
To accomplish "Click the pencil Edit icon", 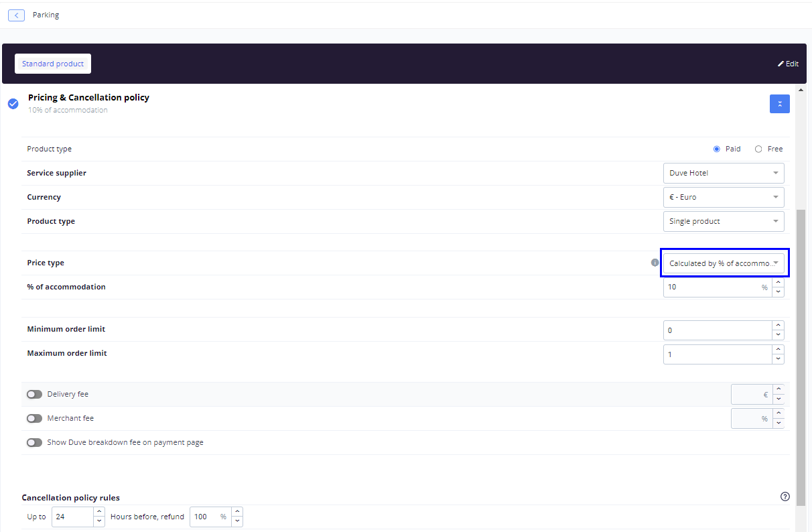I will 781,64.
